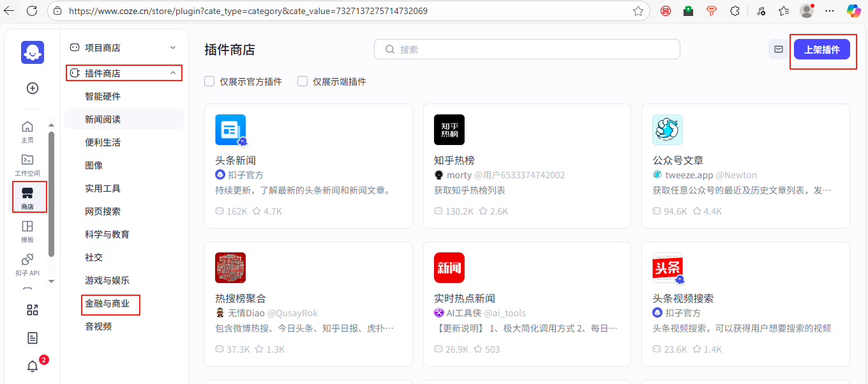Expand the 项目商店 chevron

coord(172,48)
